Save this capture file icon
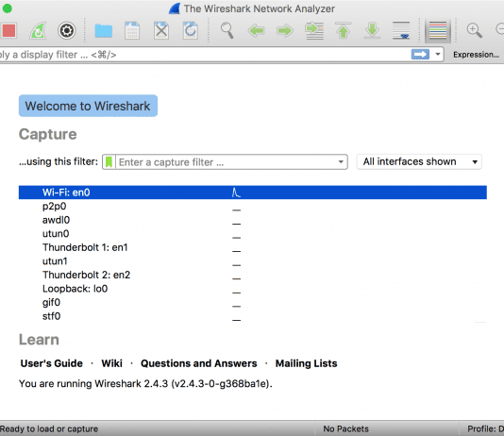This screenshot has height=436, width=504. (x=132, y=31)
